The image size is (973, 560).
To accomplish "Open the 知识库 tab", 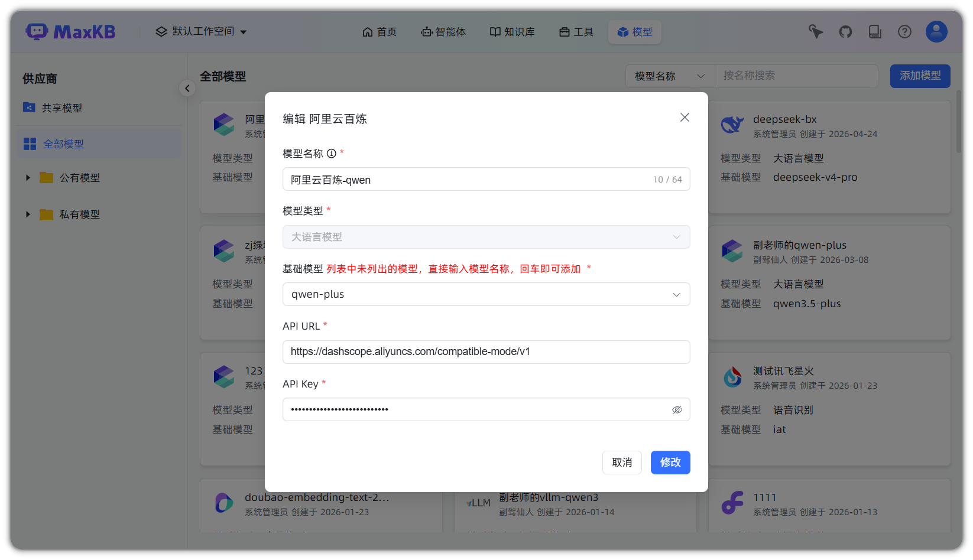I will tap(512, 32).
